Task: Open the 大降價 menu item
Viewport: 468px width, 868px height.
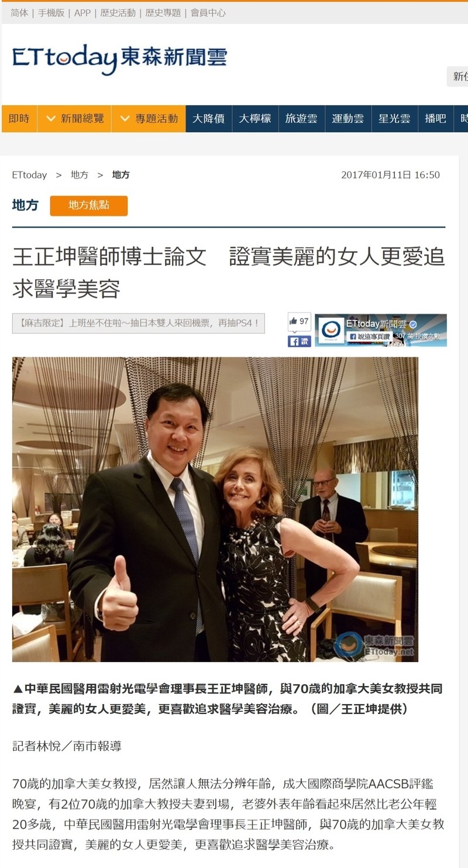Action: click(x=209, y=119)
